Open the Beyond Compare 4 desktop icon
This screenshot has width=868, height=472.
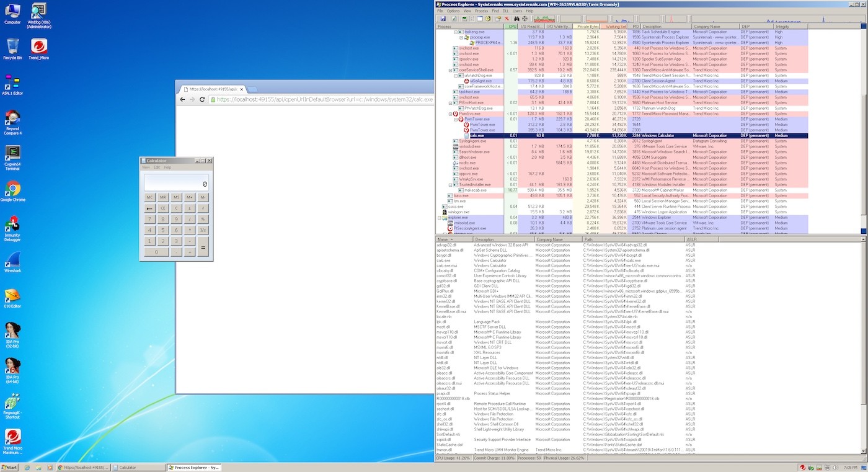[12, 122]
